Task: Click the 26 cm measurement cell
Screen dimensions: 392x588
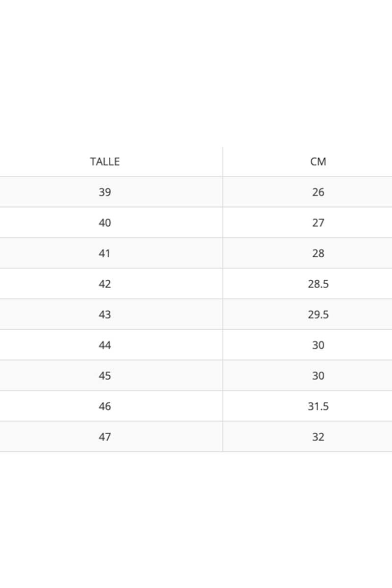Action: coord(318,192)
